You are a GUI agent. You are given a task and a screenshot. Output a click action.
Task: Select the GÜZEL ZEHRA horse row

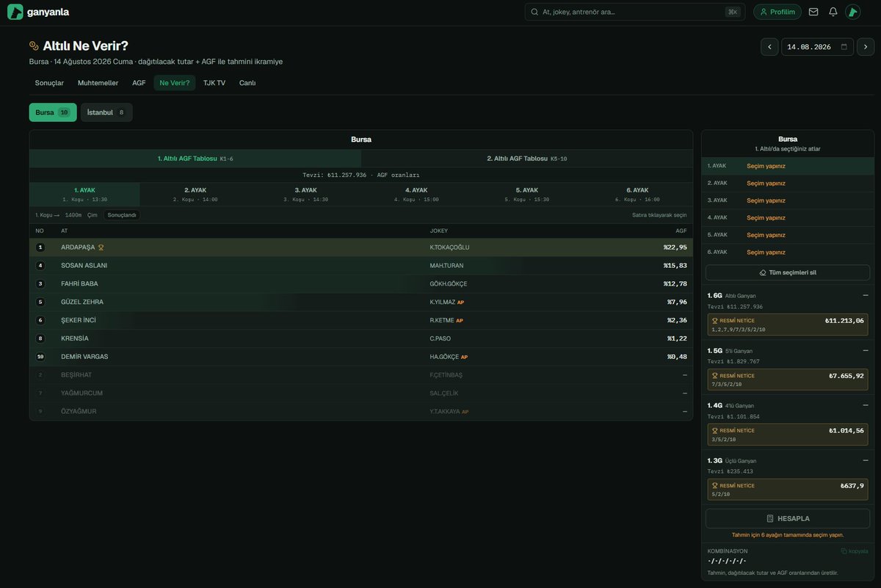[360, 302]
